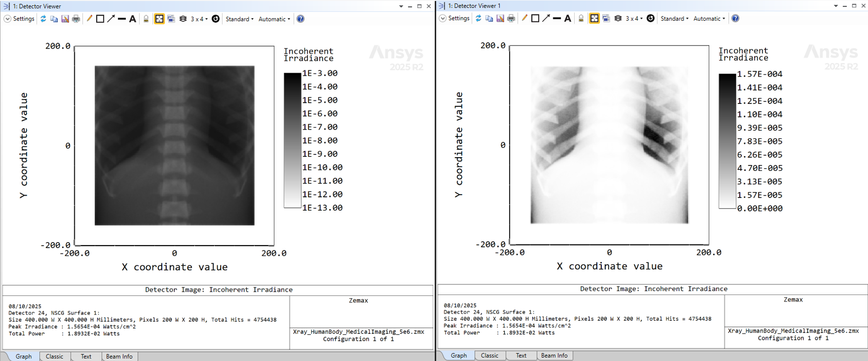Print the Detector Viewer 1 window
This screenshot has width=868, height=361.
[511, 18]
